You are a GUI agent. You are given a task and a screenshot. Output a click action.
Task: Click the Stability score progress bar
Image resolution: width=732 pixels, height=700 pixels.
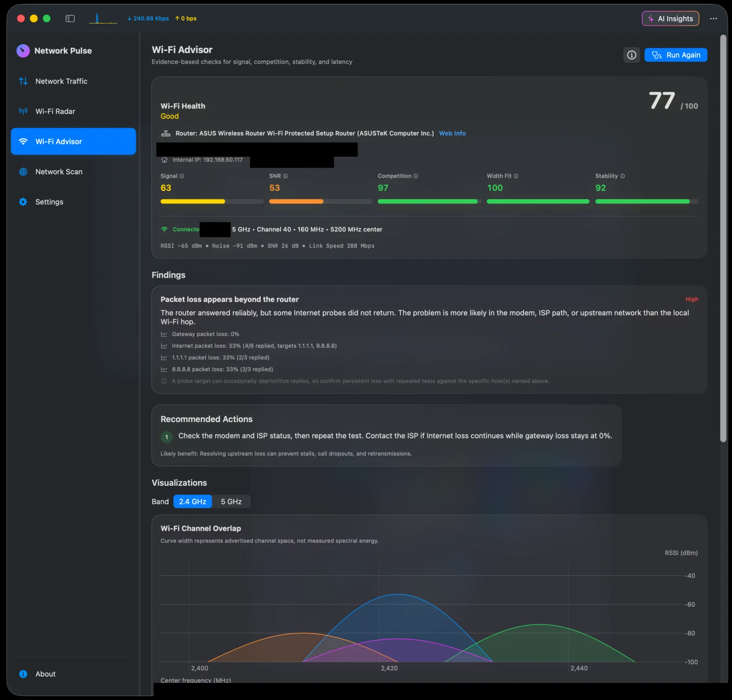[x=646, y=201]
